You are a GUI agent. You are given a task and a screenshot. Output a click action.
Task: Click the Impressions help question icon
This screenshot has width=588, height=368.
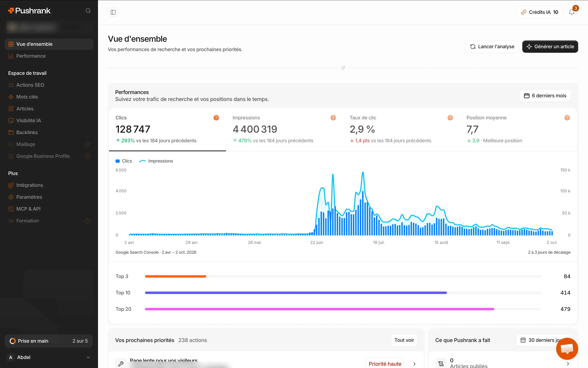[x=333, y=118]
